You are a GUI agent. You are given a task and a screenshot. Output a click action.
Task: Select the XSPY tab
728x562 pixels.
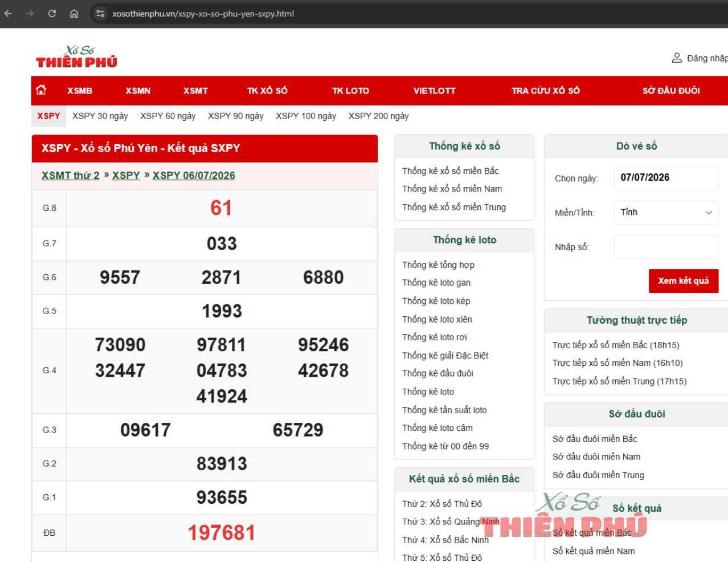(x=48, y=116)
